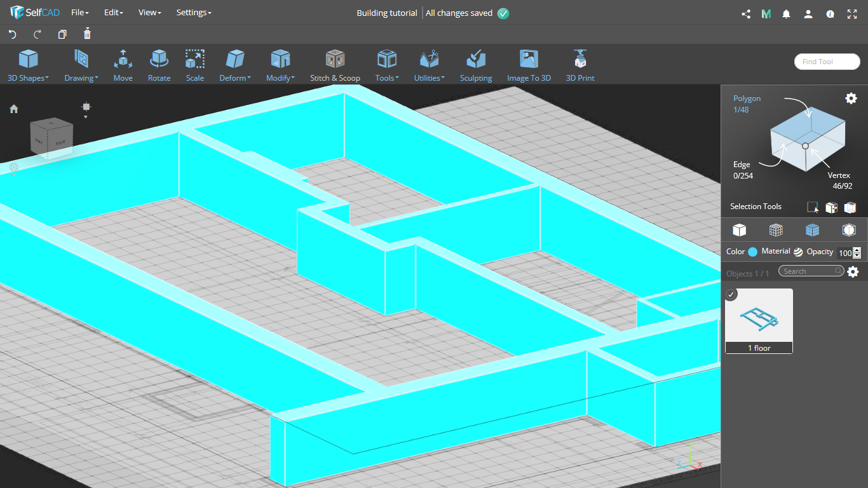The height and width of the screenshot is (488, 868).
Task: Open the Stitch & Scoop tool
Action: tap(335, 66)
